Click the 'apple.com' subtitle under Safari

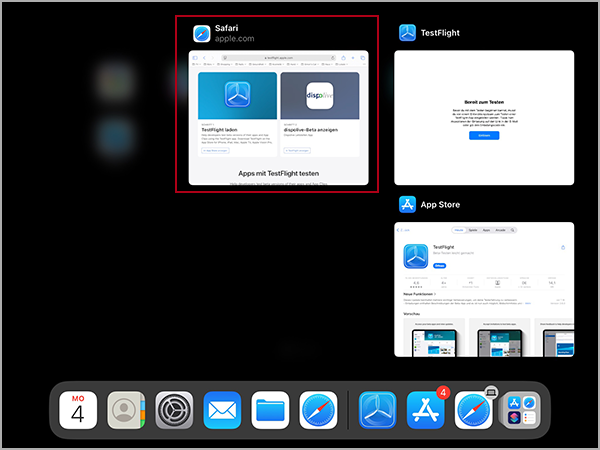235,39
